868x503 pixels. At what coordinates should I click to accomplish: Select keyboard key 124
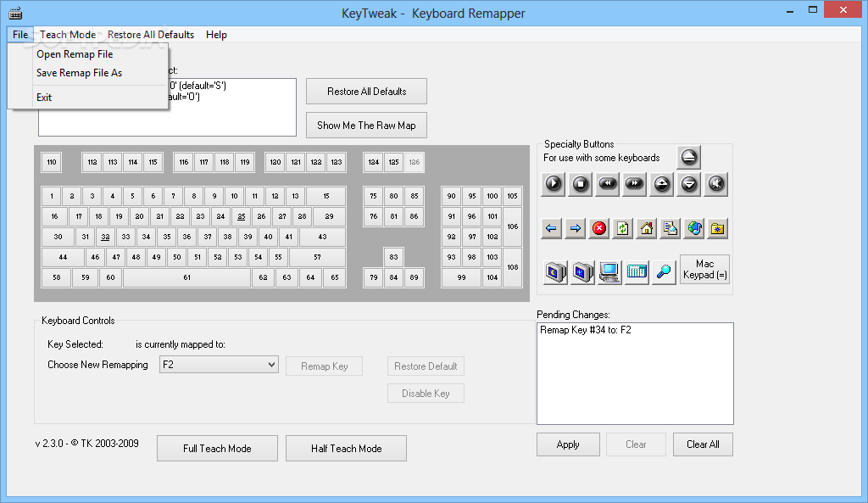374,162
